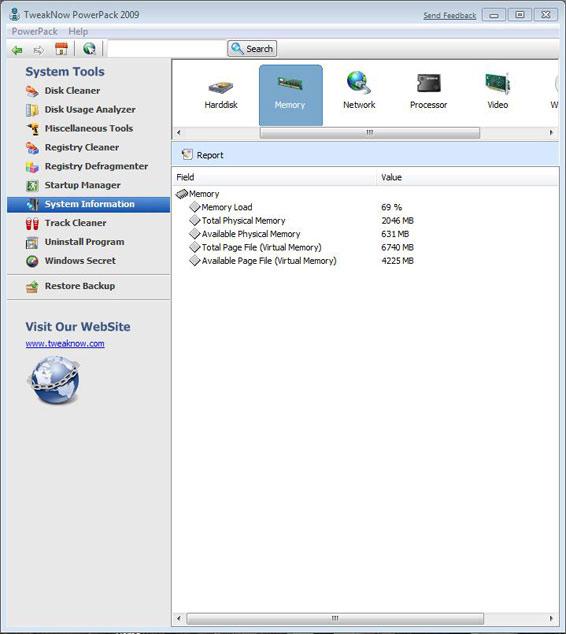Minimize the TweakNow PowerPack window
The height and width of the screenshot is (634, 566).
pos(494,15)
